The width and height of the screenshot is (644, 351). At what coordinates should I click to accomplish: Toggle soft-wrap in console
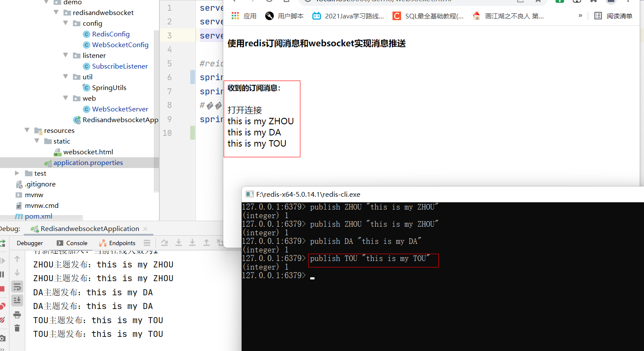tap(17, 287)
